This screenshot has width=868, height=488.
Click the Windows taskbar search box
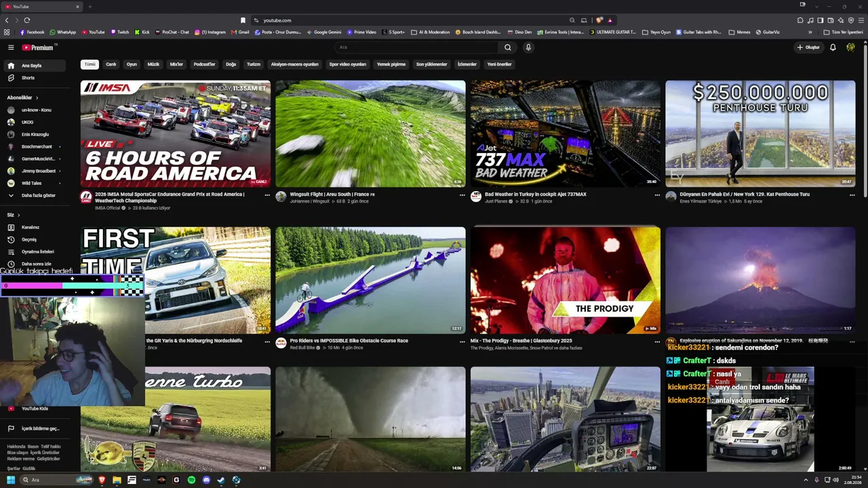pos(56,480)
